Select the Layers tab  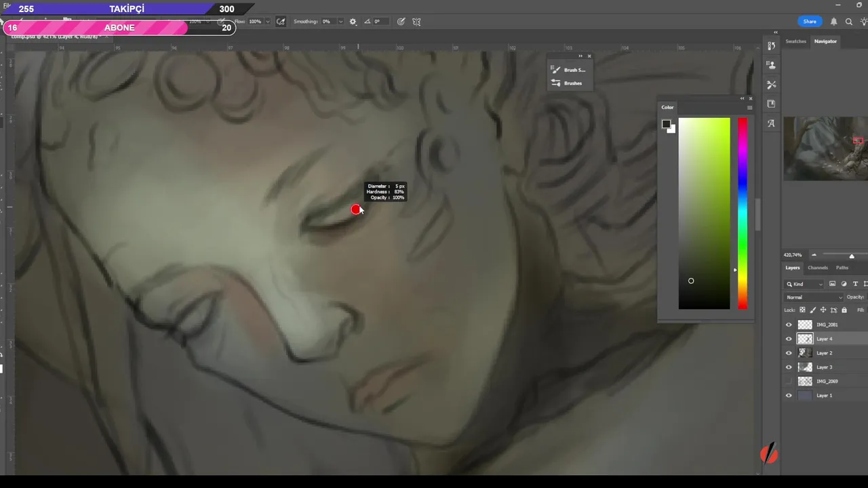(793, 268)
